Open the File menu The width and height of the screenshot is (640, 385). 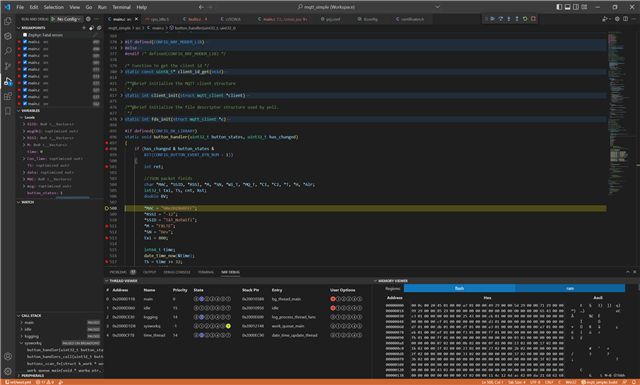point(20,7)
